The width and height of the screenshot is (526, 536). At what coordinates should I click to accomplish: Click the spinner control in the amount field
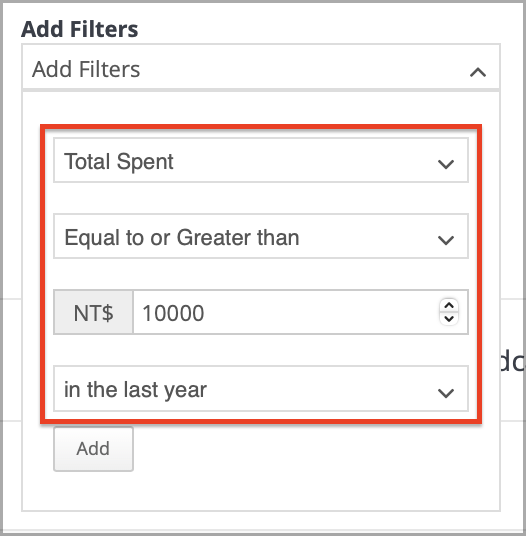pos(449,312)
